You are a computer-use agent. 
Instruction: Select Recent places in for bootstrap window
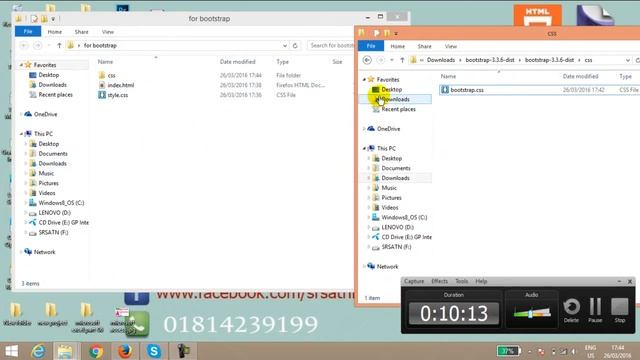click(56, 95)
